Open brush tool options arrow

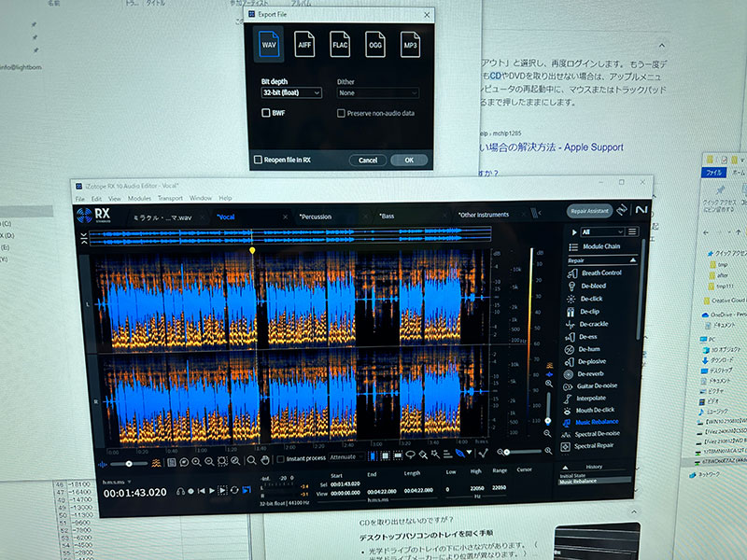(x=470, y=453)
